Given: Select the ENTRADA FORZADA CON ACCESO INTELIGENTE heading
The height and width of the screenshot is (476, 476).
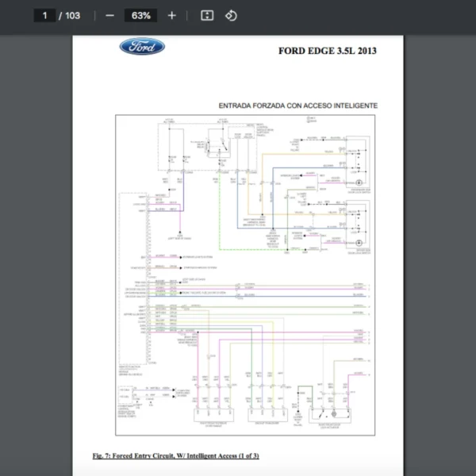Looking at the screenshot, I should (x=297, y=106).
